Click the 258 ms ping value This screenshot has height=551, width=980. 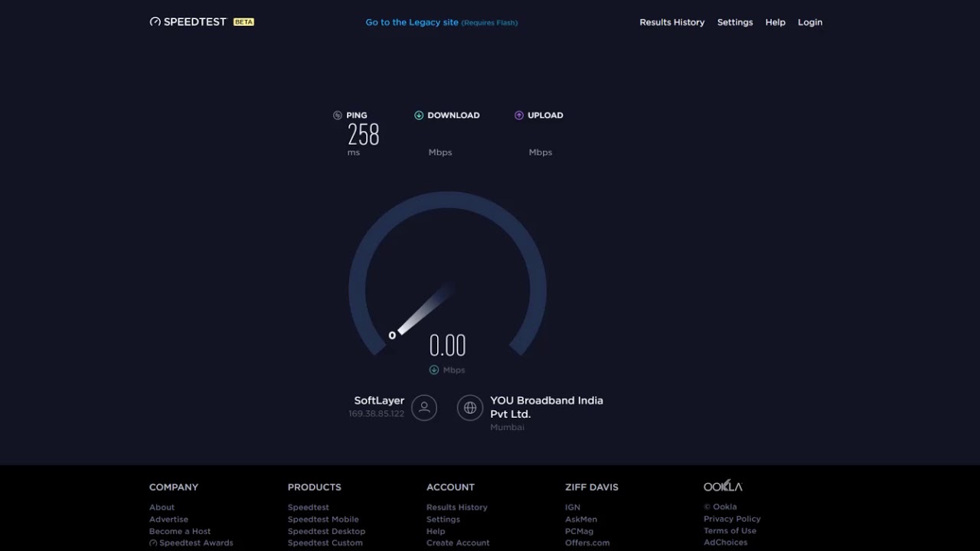(x=363, y=135)
